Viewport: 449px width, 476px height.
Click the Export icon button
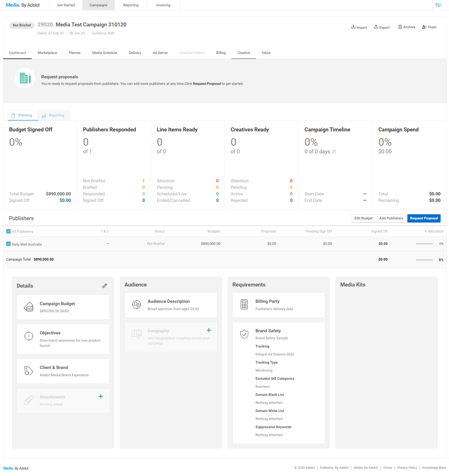(x=381, y=27)
